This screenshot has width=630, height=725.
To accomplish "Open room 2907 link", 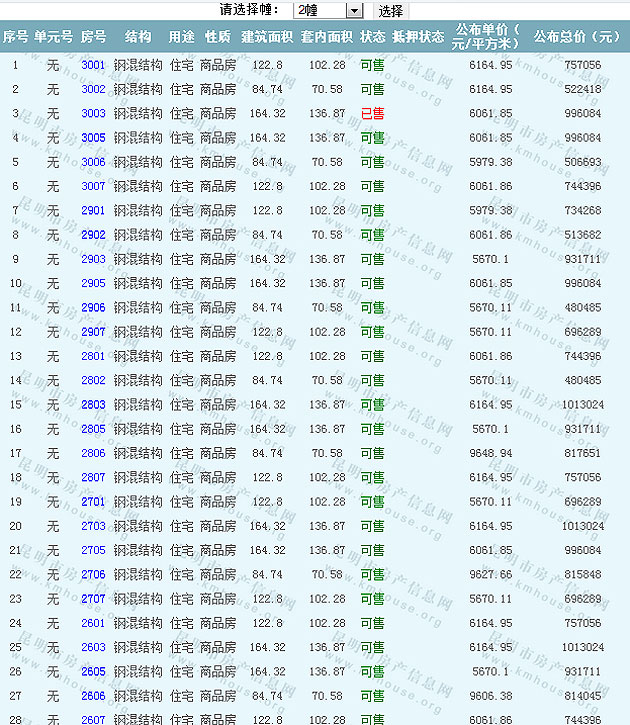I will [93, 332].
